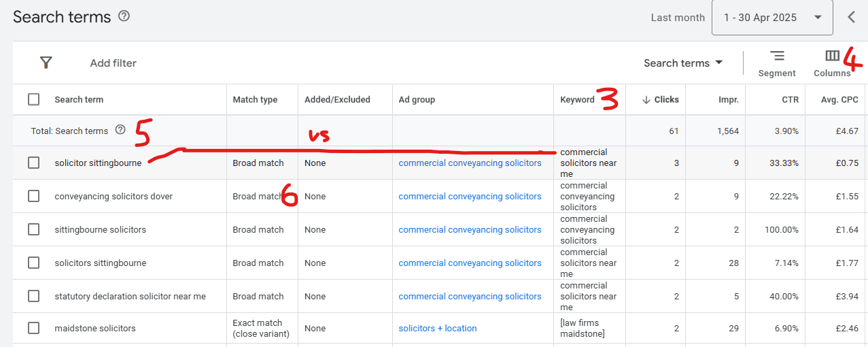Check the conveyancing solicitors dover row
The width and height of the screenshot is (868, 347).
(33, 196)
